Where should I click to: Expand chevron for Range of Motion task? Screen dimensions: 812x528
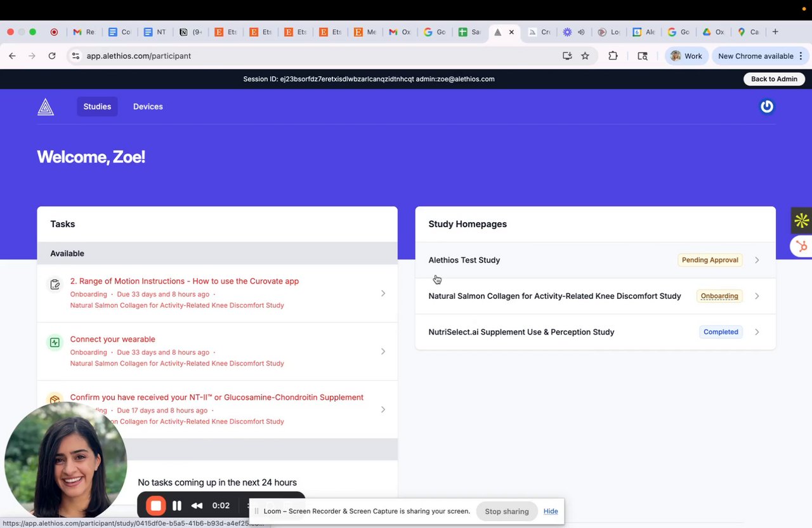[383, 293]
